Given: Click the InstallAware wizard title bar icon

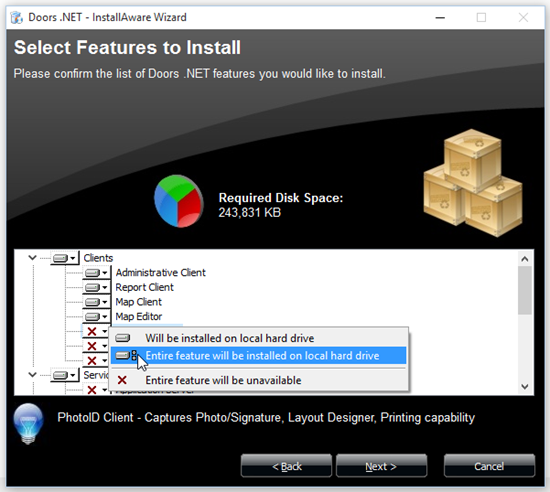Looking at the screenshot, I should (16, 18).
